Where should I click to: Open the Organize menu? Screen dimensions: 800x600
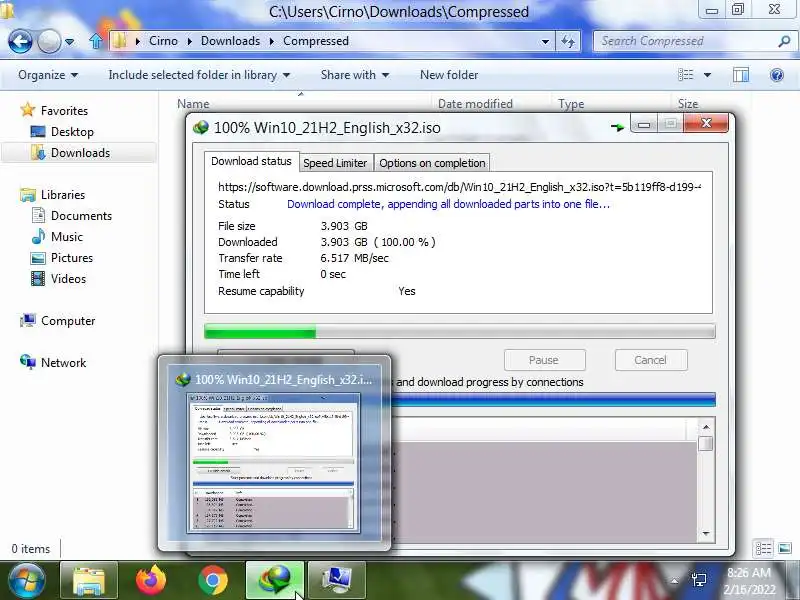click(47, 75)
